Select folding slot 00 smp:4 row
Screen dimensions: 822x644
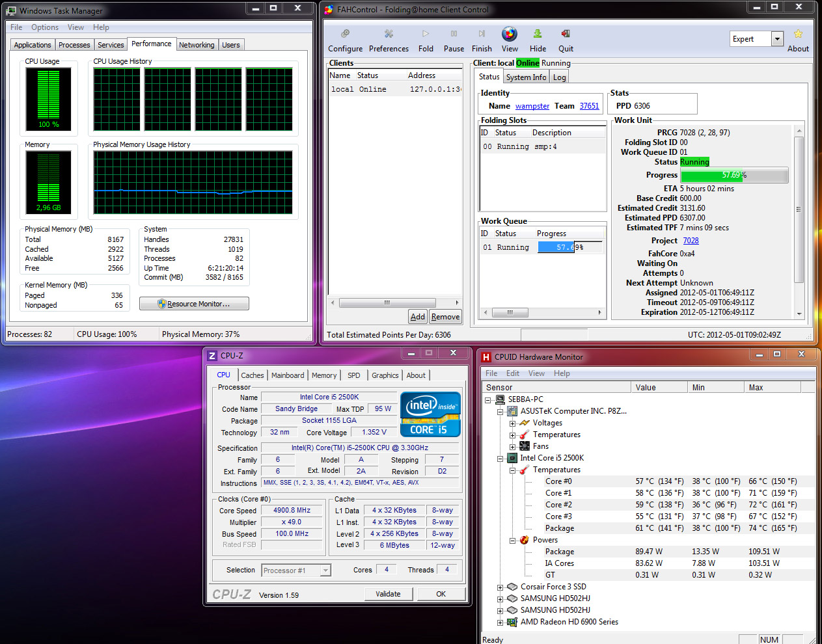click(x=543, y=146)
